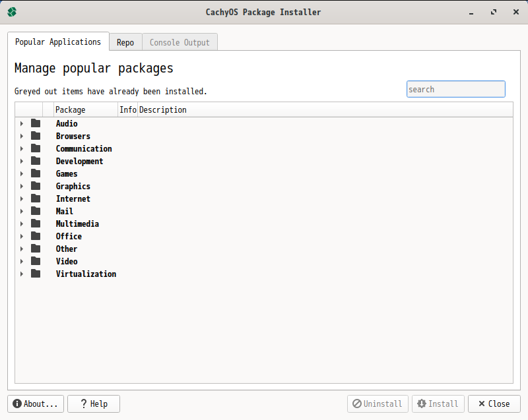This screenshot has height=420, width=528.
Task: Expand the Development category arrow
Action: click(x=22, y=161)
